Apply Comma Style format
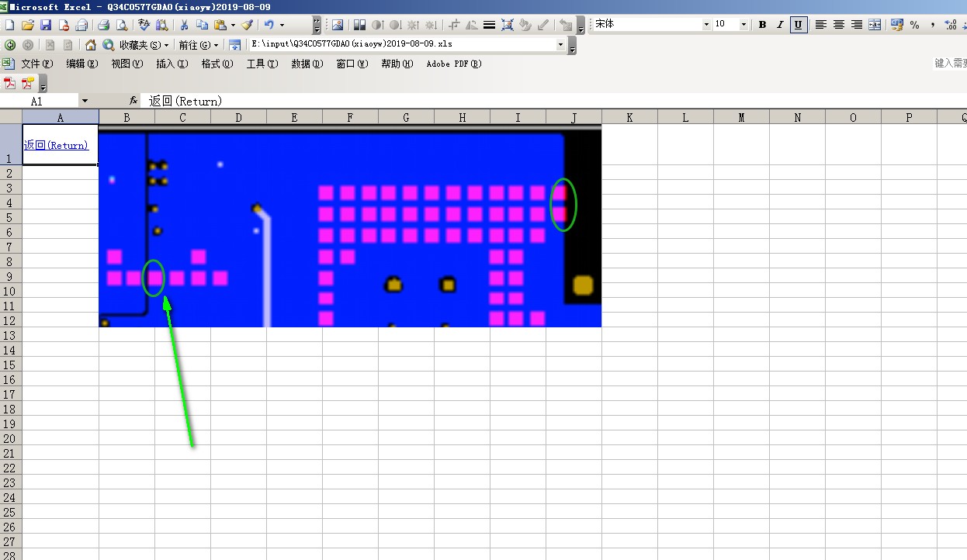Image resolution: width=967 pixels, height=560 pixels. (x=932, y=25)
